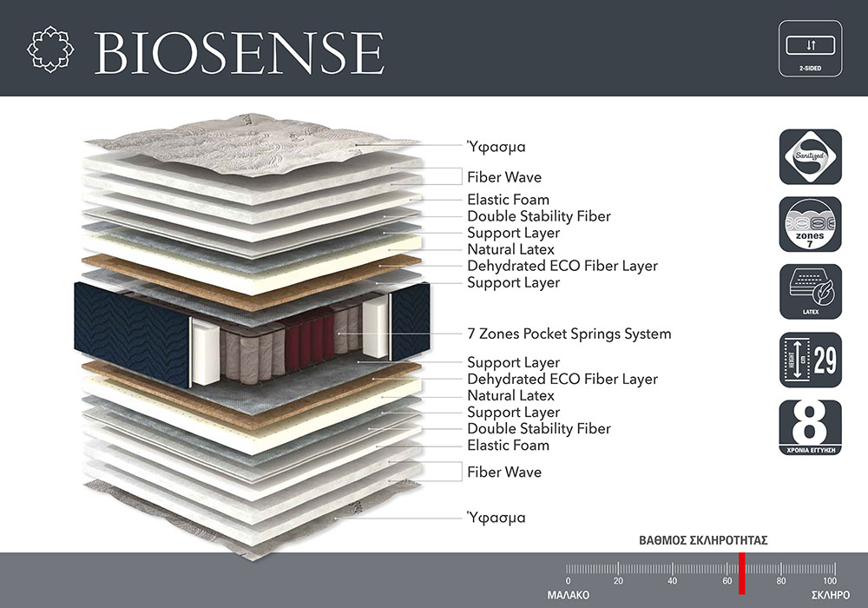This screenshot has height=608, width=868.
Task: Click the 29 cm height icon
Action: click(810, 360)
